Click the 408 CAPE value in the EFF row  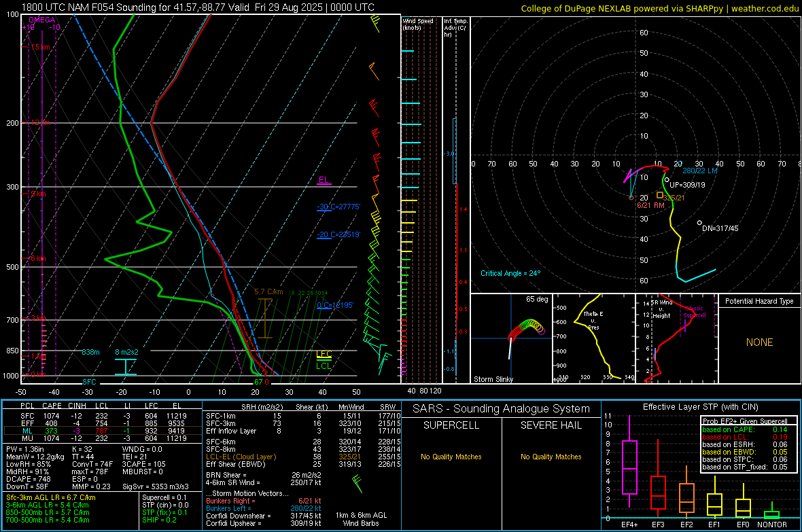click(x=51, y=423)
